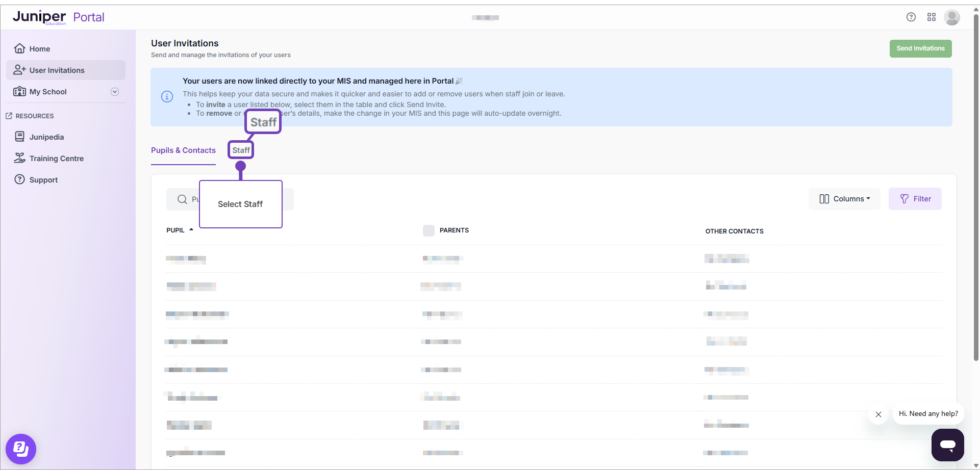Click the help question mark icon
980x470 pixels.
911,17
